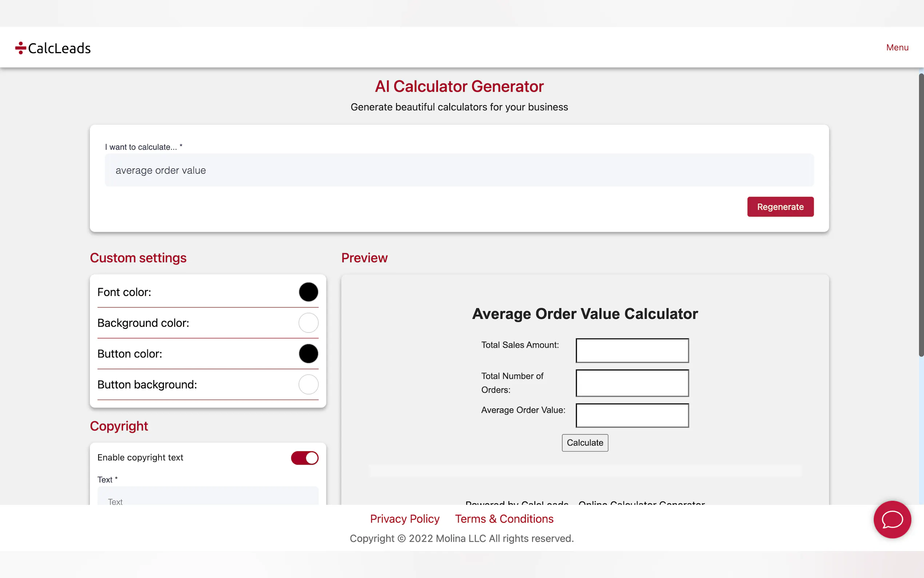
Task: Click the CalcLeads logo icon
Action: click(x=21, y=48)
